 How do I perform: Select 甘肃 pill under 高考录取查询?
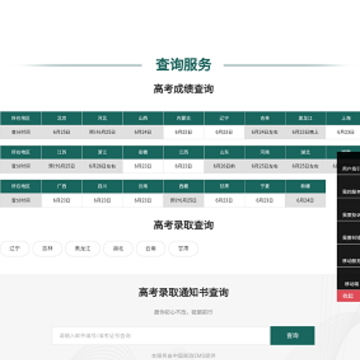click(x=183, y=249)
